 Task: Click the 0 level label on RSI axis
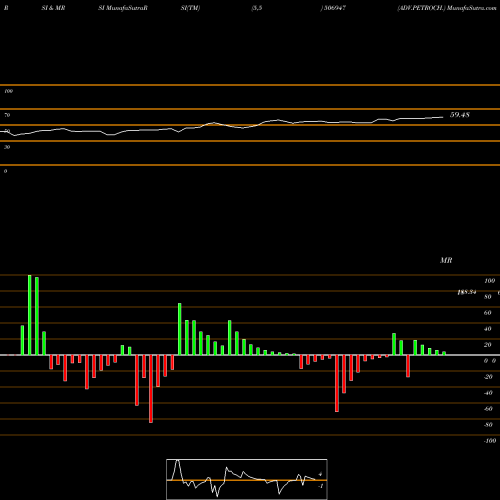(5, 171)
